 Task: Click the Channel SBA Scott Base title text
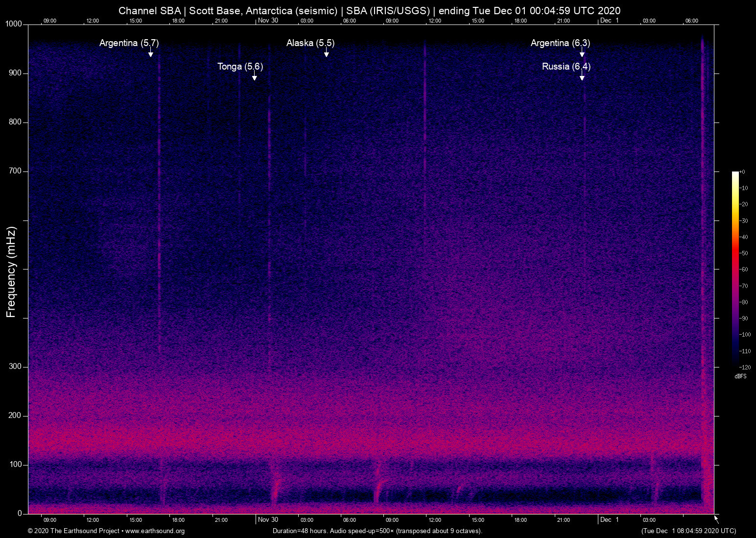click(369, 11)
